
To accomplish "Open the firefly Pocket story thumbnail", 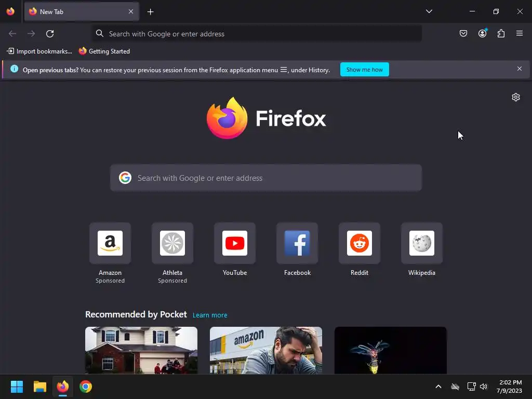I will click(391, 351).
